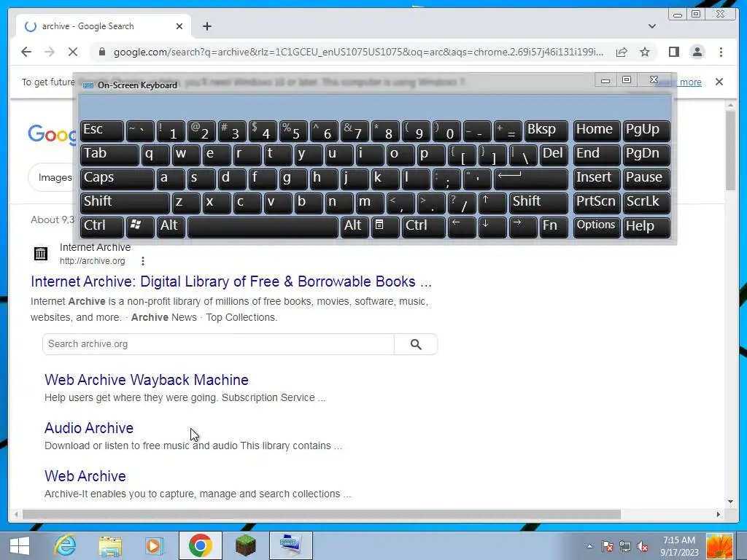Open Windows Media Player from taskbar
The height and width of the screenshot is (560, 747).
[155, 545]
